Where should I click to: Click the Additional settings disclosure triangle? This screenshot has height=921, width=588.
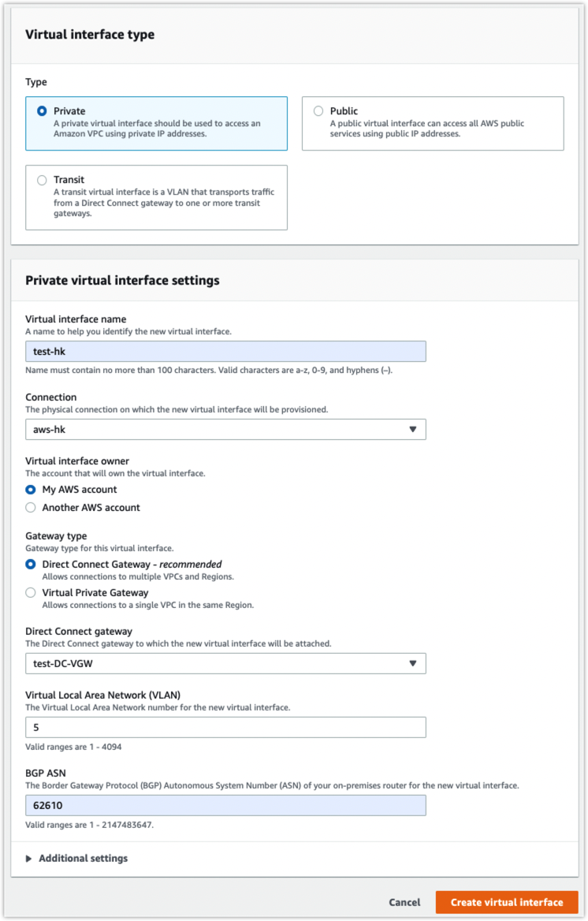click(x=29, y=859)
